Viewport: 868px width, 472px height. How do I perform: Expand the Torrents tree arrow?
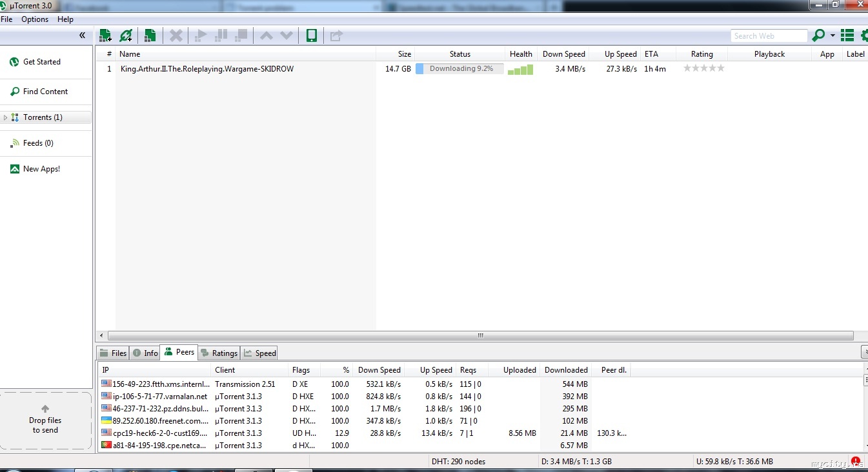click(x=6, y=117)
